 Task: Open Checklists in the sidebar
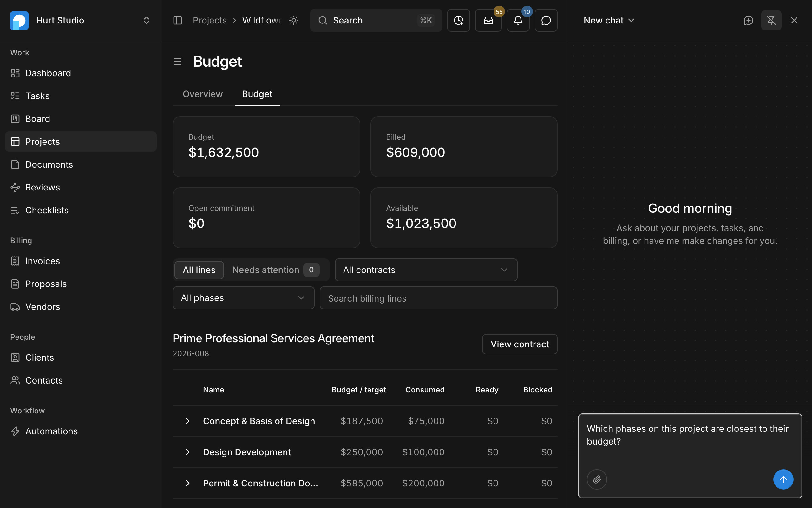coord(81,210)
